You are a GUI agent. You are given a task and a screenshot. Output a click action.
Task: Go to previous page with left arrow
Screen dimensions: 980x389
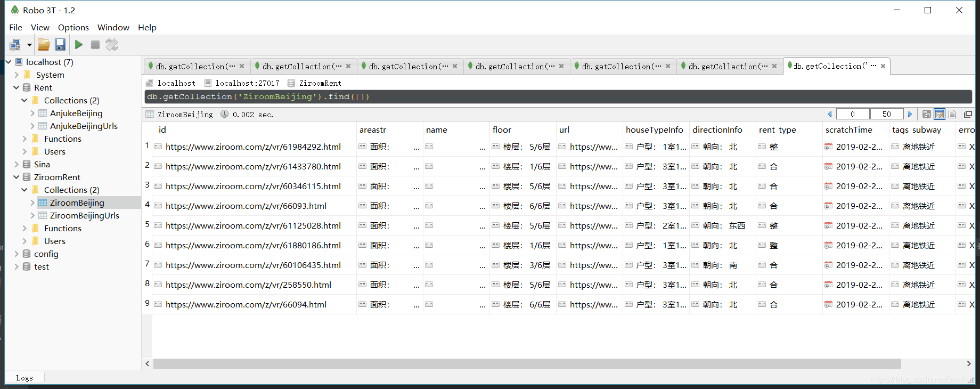(829, 114)
